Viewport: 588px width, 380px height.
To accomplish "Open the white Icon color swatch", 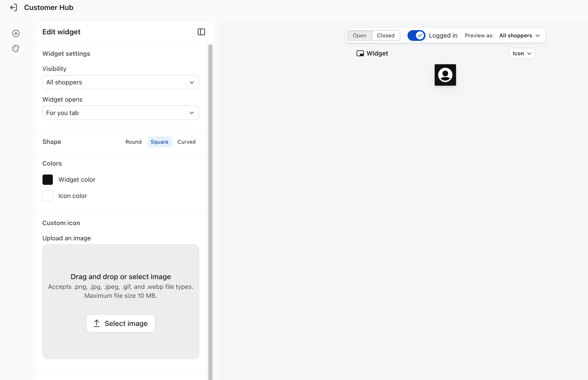I will [x=48, y=196].
